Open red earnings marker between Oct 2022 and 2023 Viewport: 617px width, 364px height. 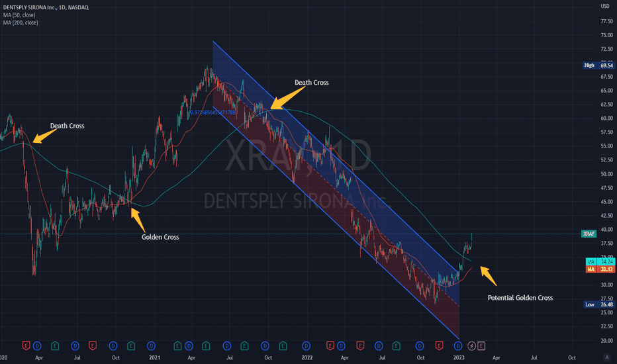point(439,346)
